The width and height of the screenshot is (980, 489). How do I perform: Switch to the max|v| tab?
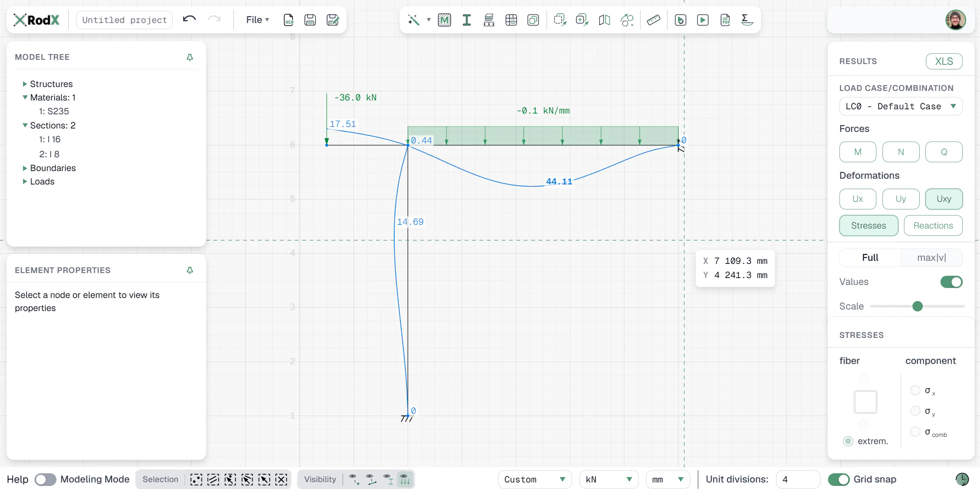point(931,258)
